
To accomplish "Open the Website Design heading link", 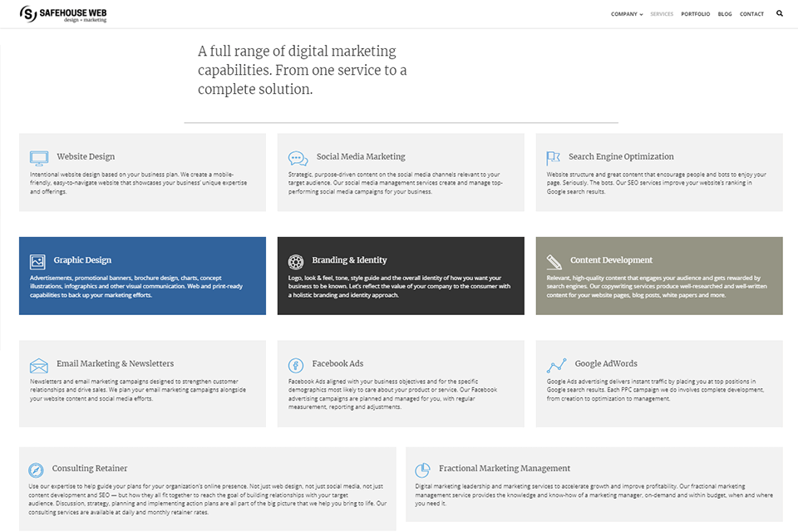I will click(x=86, y=156).
